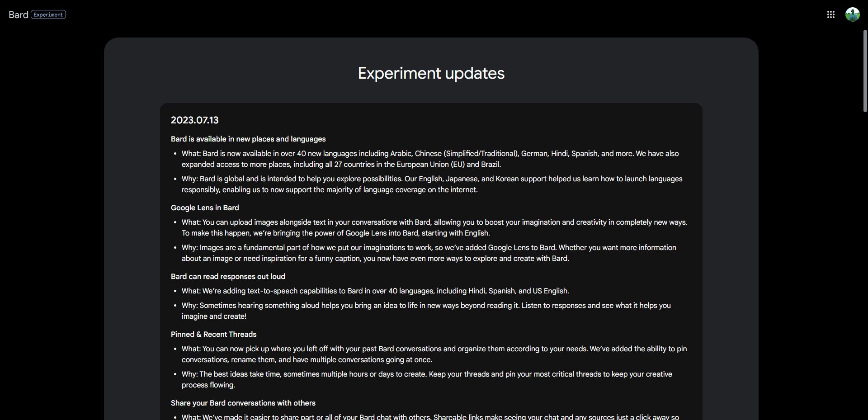868x420 pixels.
Task: Click the bullet about picking up past conversations
Action: click(x=434, y=354)
